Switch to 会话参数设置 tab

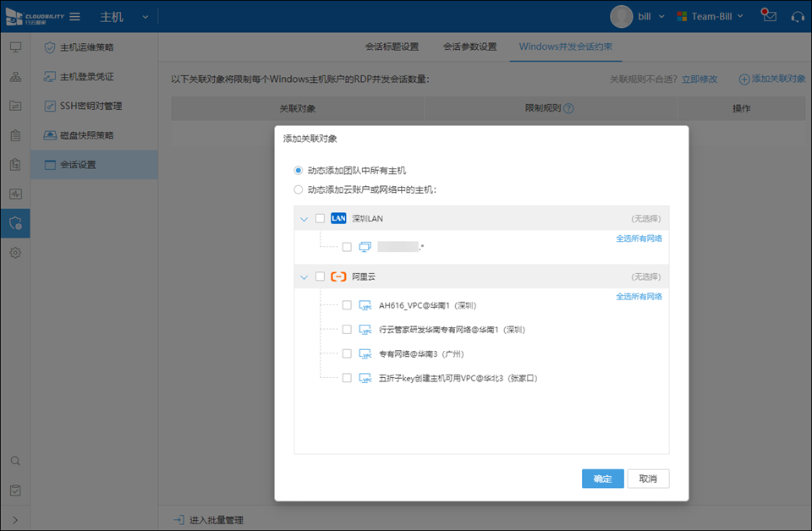(x=469, y=47)
